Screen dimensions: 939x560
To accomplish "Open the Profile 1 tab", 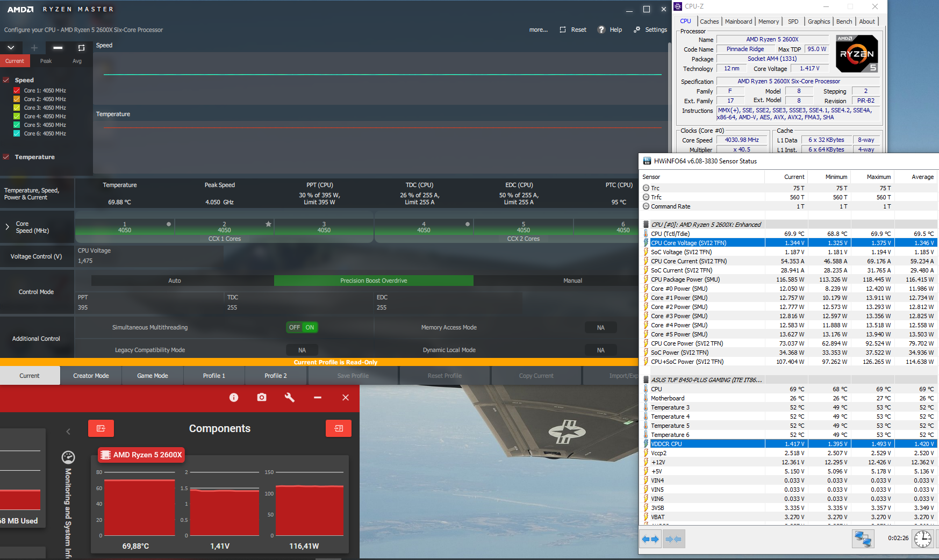I will tap(214, 376).
